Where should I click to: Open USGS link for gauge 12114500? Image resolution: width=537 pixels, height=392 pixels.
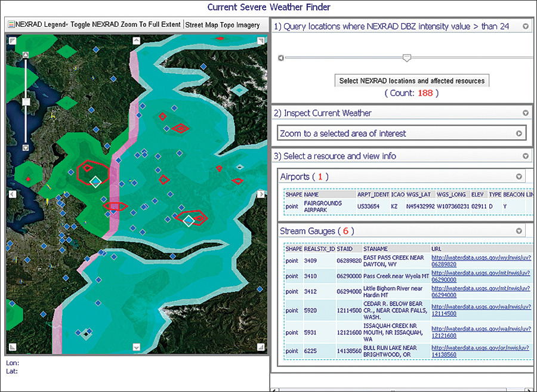click(x=481, y=310)
